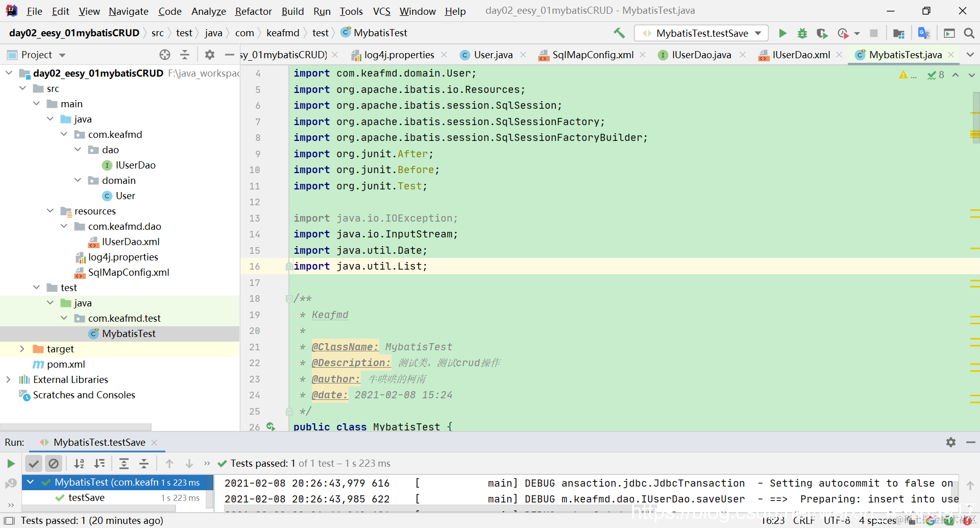Click the typo check count indicator showing 8
Screen dimensions: 980x528
[936, 75]
